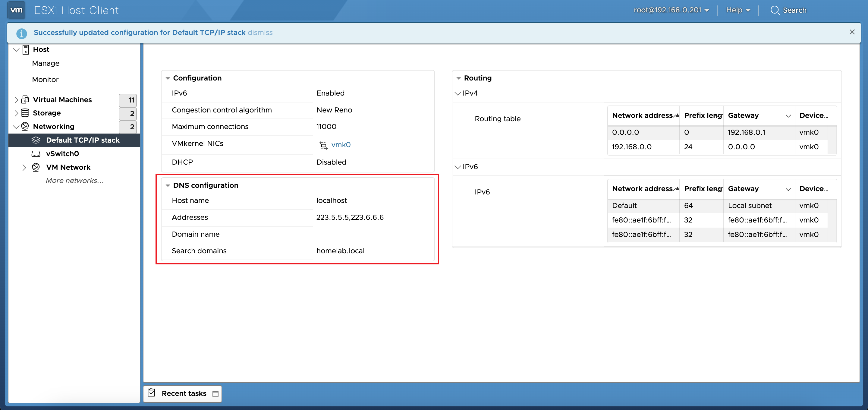This screenshot has width=868, height=410.
Task: Select the 192.168.0.0 IPv4 route row
Action: point(718,147)
